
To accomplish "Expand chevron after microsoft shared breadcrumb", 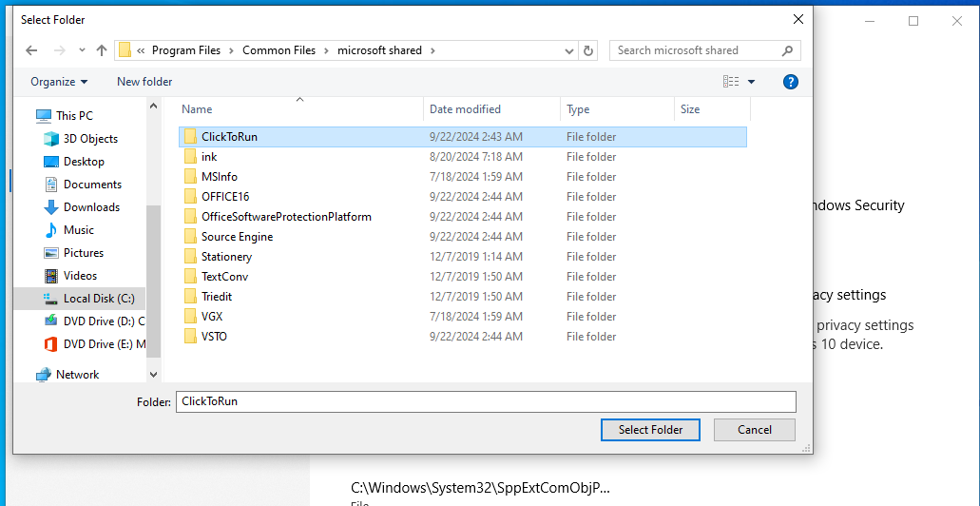I will tap(432, 50).
